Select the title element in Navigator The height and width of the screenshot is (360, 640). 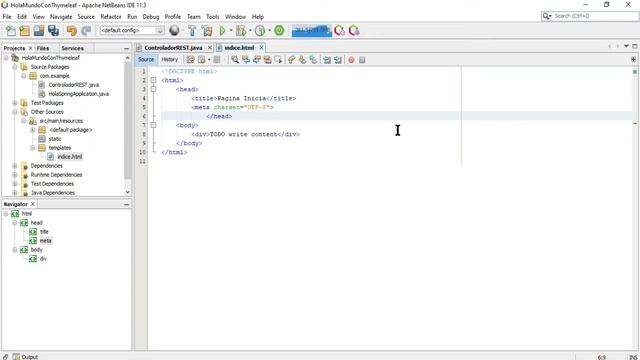(x=44, y=232)
